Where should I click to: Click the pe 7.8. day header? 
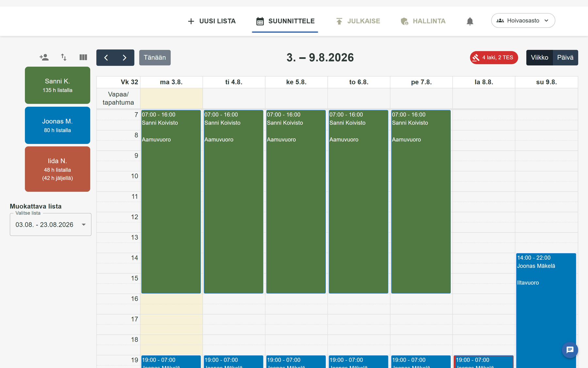421,82
